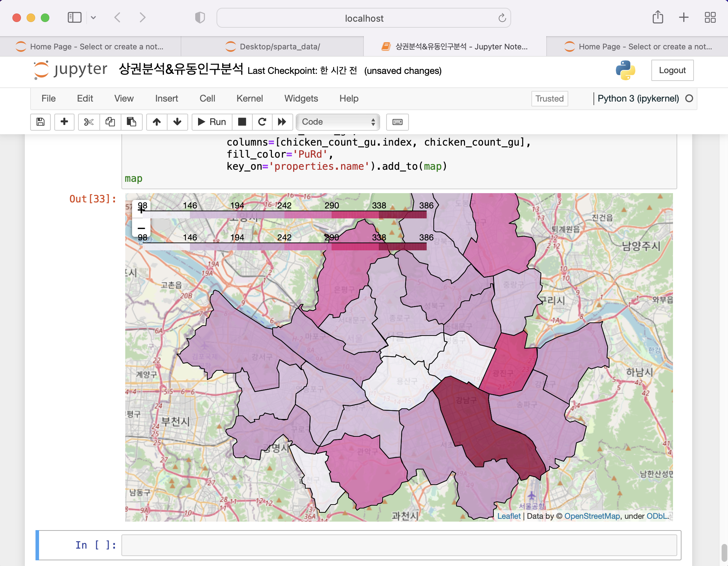
Task: Click the Logout button
Action: [672, 70]
